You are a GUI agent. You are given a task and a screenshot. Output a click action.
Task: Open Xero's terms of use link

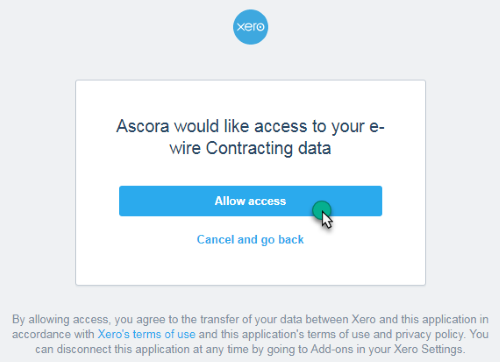pos(146,334)
